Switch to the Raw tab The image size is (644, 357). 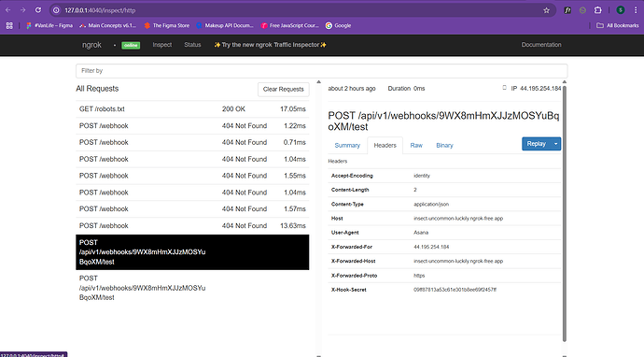click(x=416, y=145)
